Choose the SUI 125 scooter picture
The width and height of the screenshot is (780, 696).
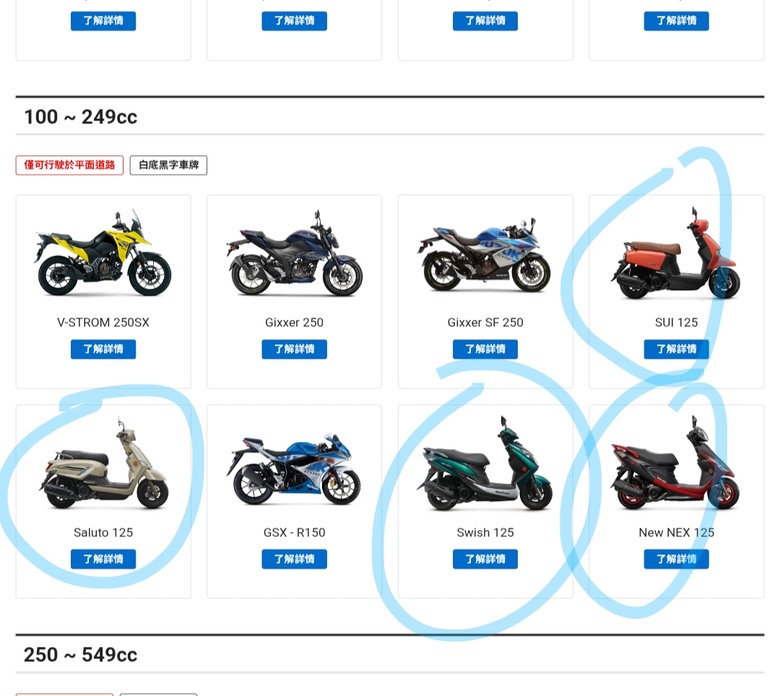676,253
